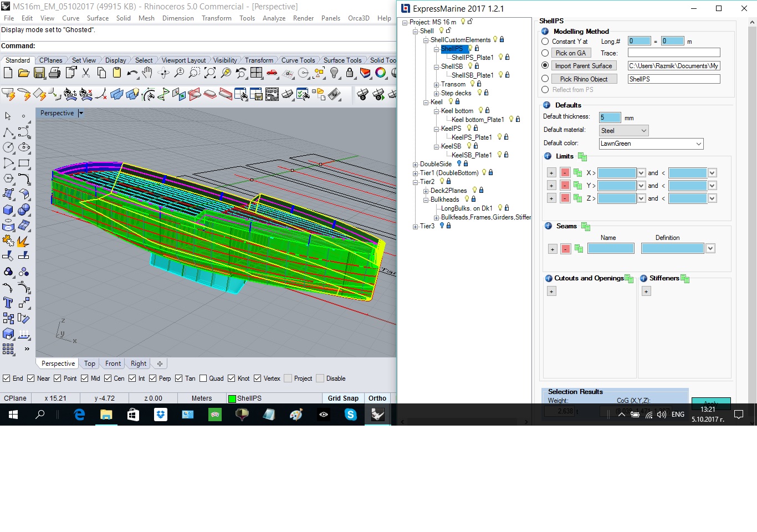This screenshot has width=757, height=532.
Task: Enable the Quad object snap checkbox
Action: tap(203, 378)
